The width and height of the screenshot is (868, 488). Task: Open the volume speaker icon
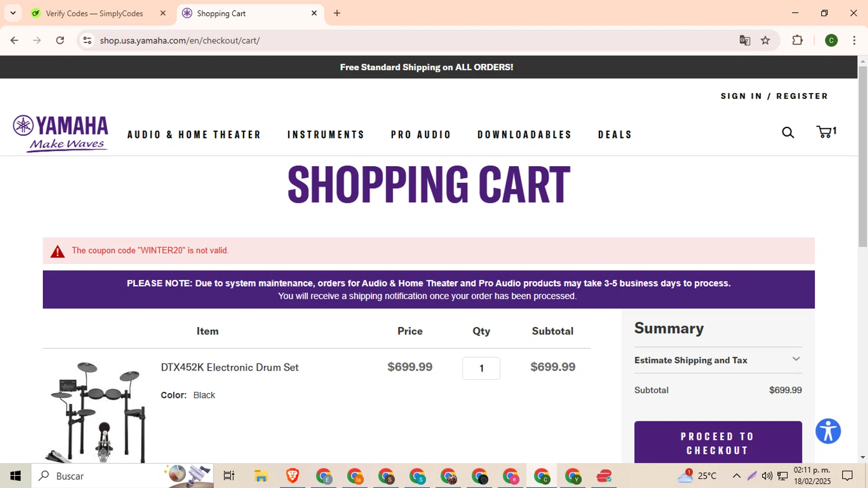[767, 476]
